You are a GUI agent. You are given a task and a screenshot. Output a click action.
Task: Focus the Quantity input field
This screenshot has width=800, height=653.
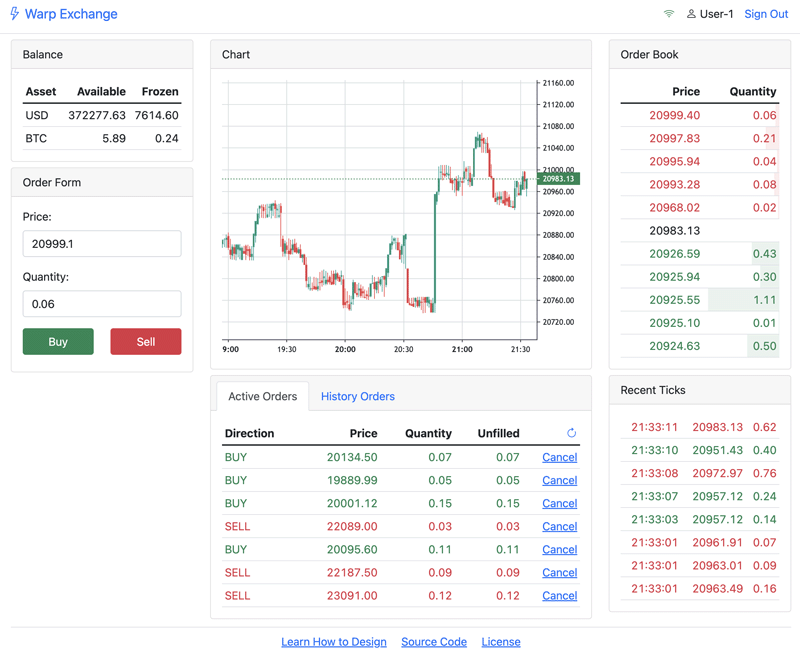(102, 304)
